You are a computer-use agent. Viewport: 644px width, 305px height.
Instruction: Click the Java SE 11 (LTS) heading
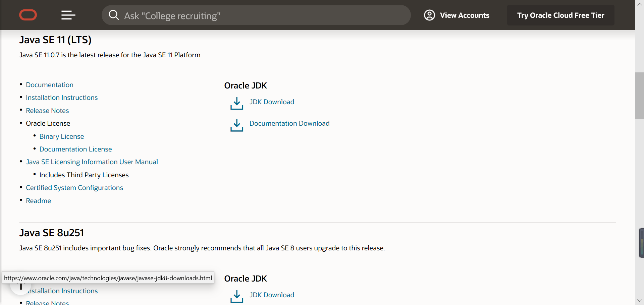point(55,40)
